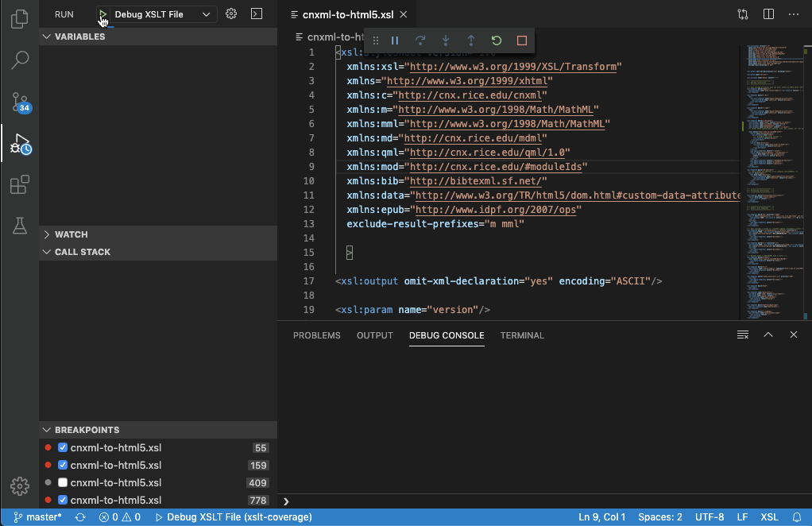Stop debugging with the red square icon
The height and width of the screenshot is (526, 812).
(521, 41)
